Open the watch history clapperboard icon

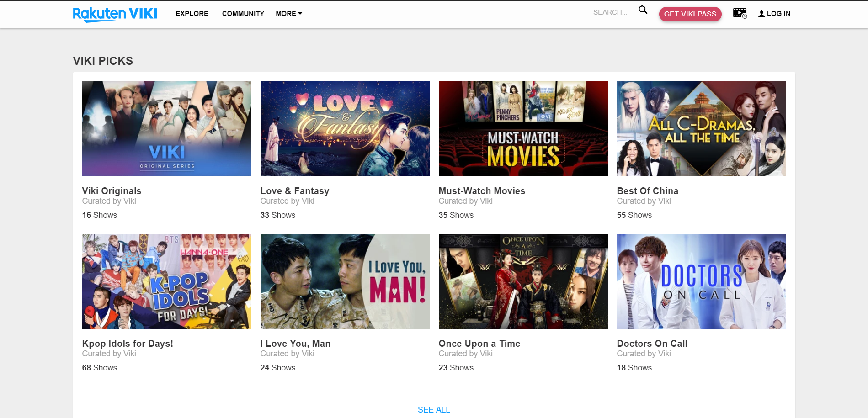[x=740, y=13]
